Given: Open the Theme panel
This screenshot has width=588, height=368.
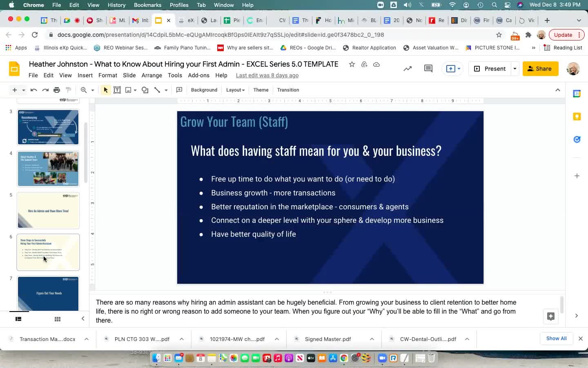Looking at the screenshot, I should coord(261,90).
